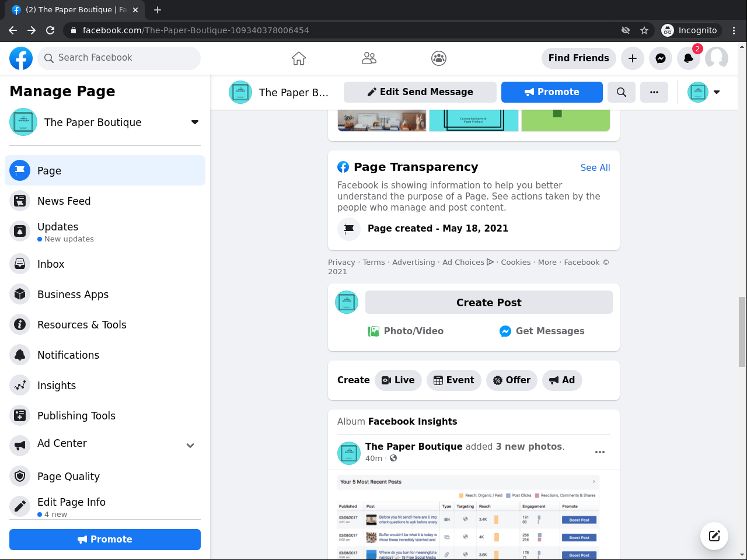Click the Ad Choices triangle icon
Image resolution: width=747 pixels, height=560 pixels.
(x=490, y=262)
